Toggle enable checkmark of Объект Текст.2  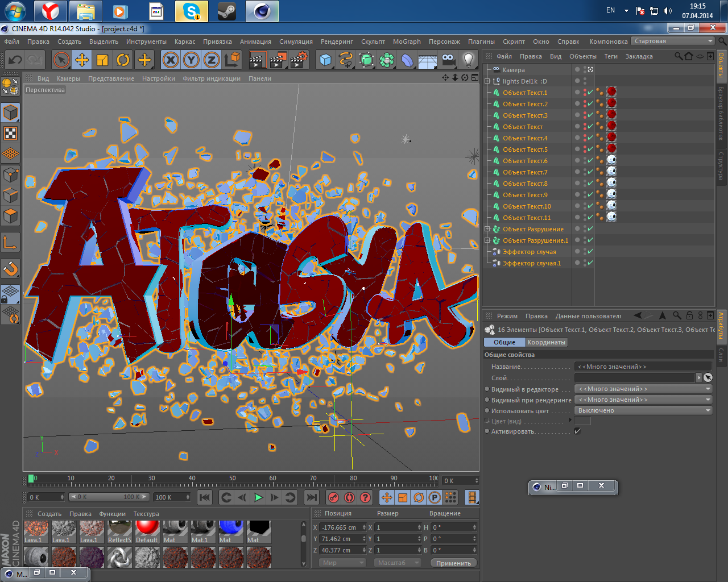click(x=590, y=103)
